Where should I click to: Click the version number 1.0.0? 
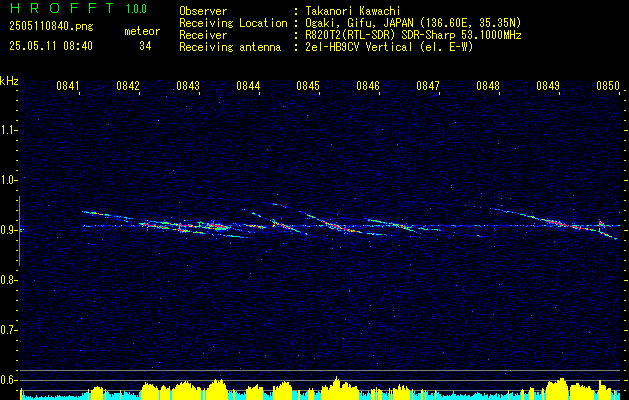coord(136,9)
